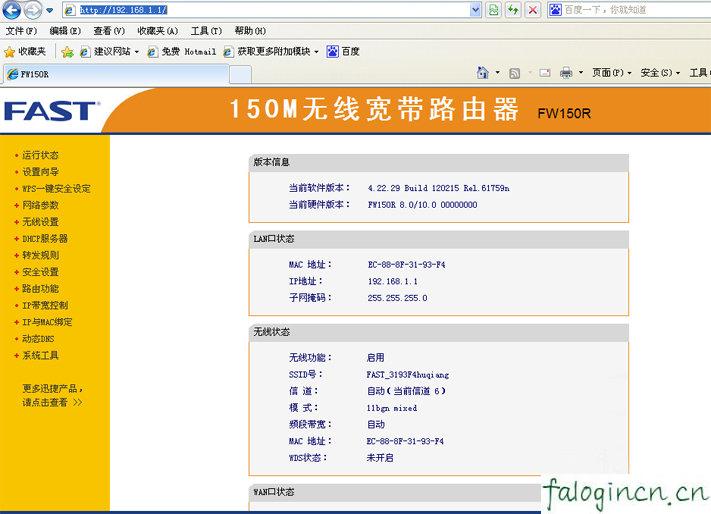Click the 请点击查看 >> products link
The image size is (711, 514).
point(52,402)
